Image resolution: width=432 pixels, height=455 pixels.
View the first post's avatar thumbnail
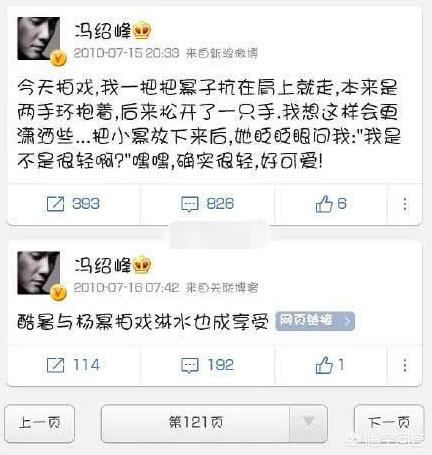tap(39, 39)
